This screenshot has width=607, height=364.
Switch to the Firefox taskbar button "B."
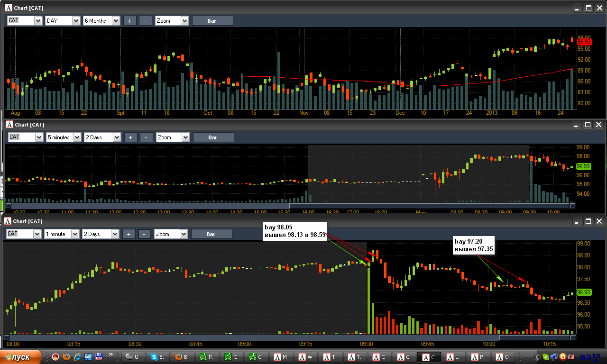183,357
